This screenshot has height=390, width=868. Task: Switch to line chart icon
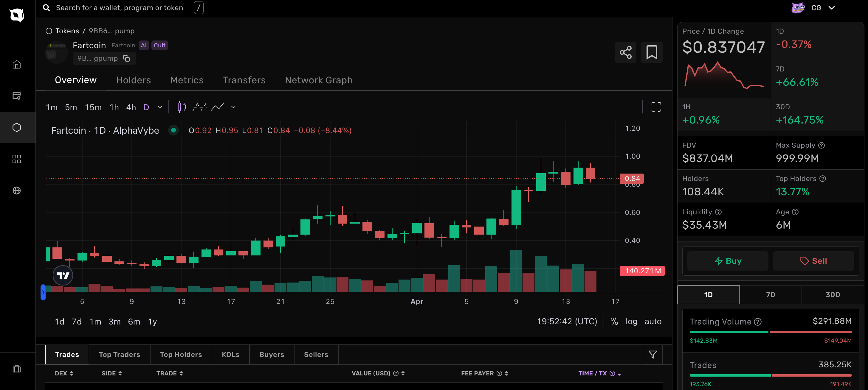tap(217, 107)
